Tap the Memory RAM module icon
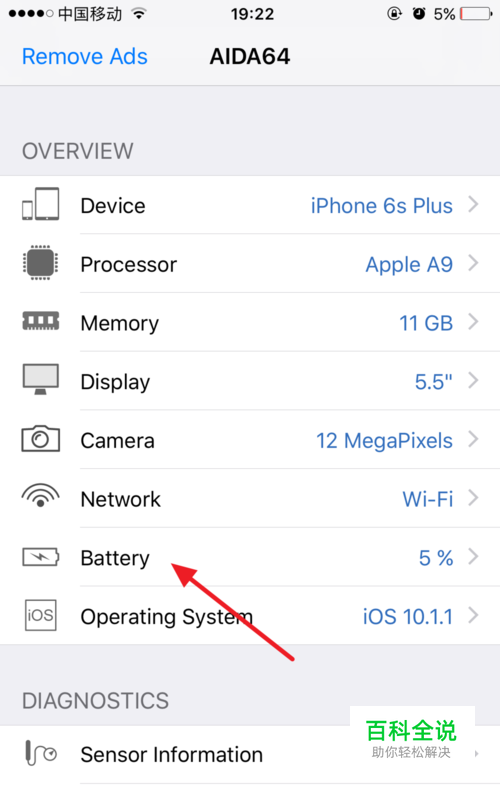 [40, 321]
